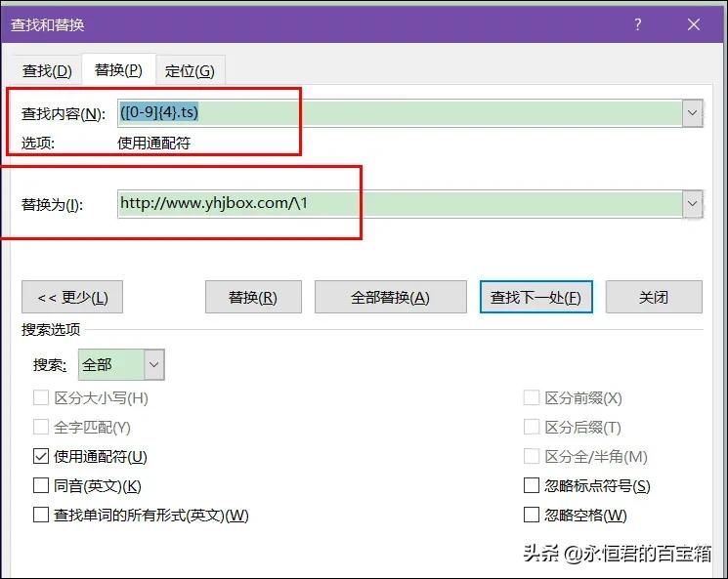Click the 全部替换(A) button

[x=391, y=297]
